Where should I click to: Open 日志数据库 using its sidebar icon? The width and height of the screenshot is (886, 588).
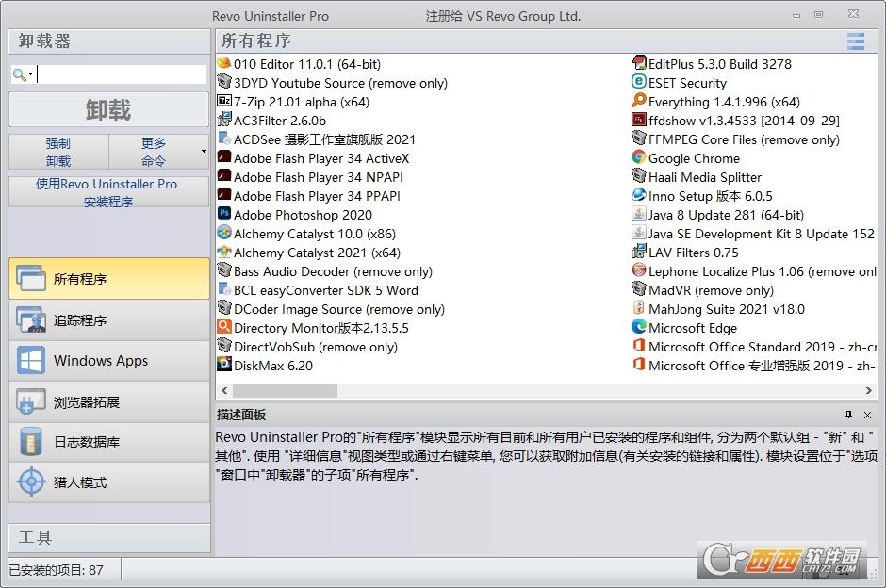point(30,441)
